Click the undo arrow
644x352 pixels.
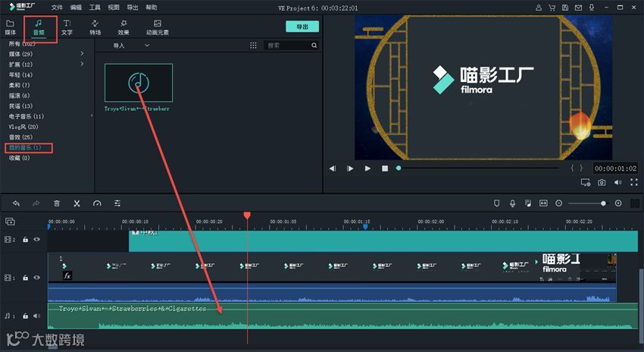(x=16, y=203)
